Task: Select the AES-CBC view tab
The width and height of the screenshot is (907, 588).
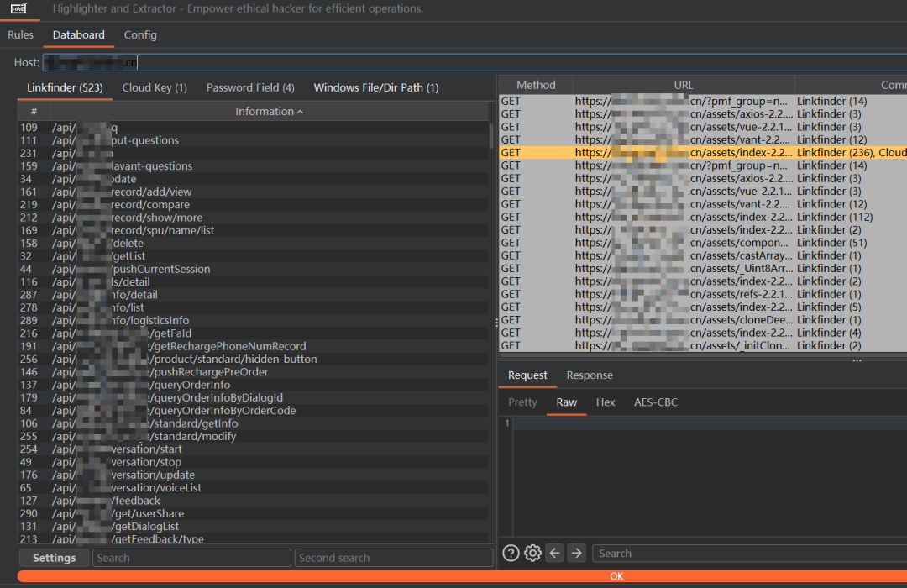Action: click(x=655, y=402)
